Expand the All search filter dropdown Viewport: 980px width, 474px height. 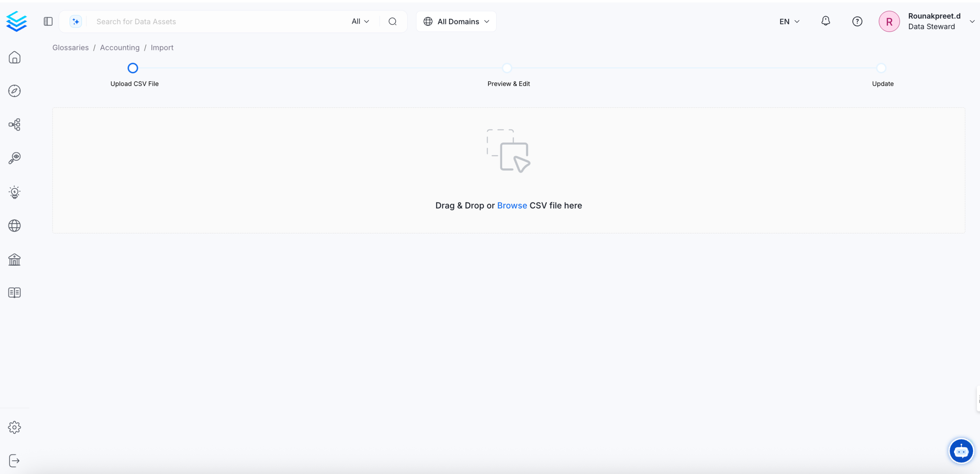(x=360, y=22)
